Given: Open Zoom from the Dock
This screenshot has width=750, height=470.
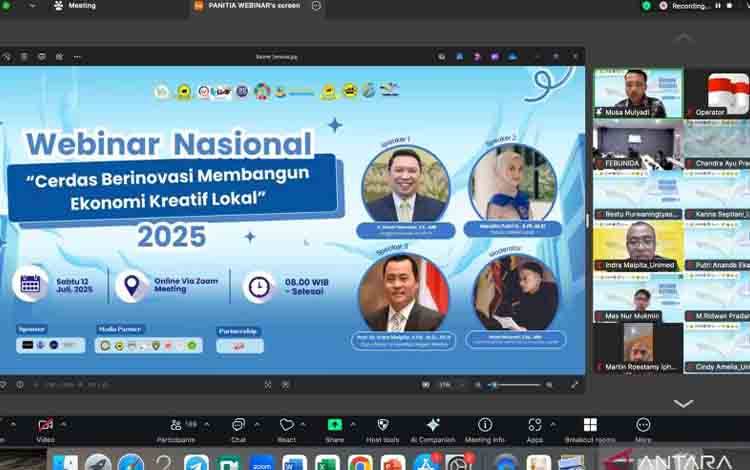Looking at the screenshot, I should click(x=262, y=463).
